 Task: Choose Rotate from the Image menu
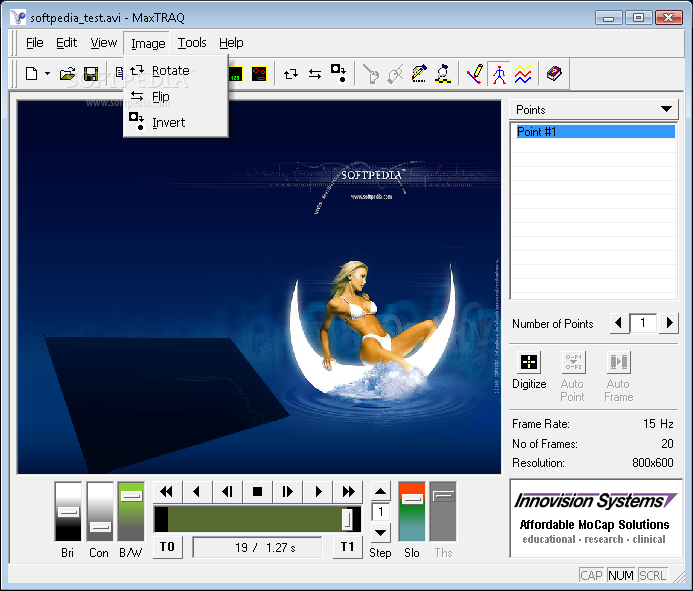coord(176,71)
